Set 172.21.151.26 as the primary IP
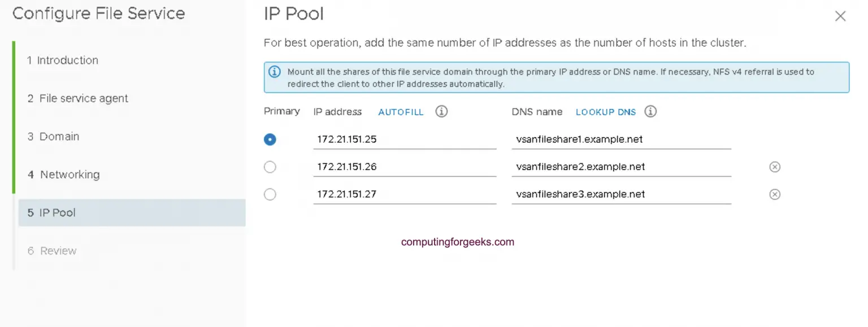Viewport: 868px width, 327px height. pos(270,167)
